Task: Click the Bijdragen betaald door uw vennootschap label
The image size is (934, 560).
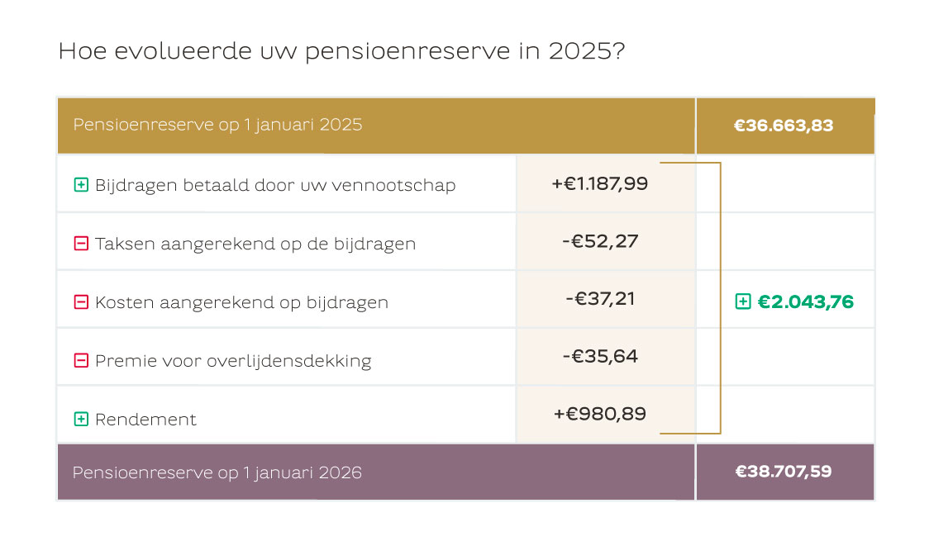Action: (x=275, y=185)
